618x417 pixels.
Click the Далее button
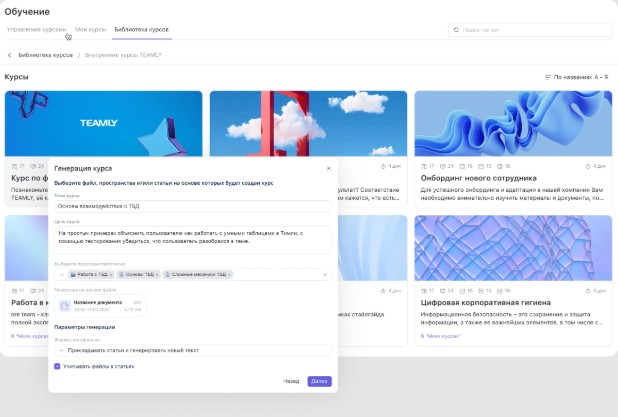[319, 381]
